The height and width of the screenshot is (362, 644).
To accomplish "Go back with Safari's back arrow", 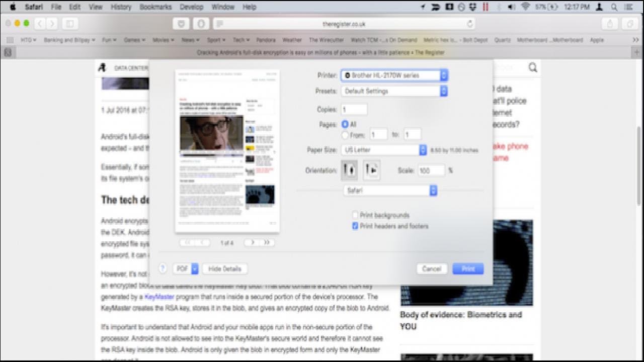I will [x=40, y=24].
